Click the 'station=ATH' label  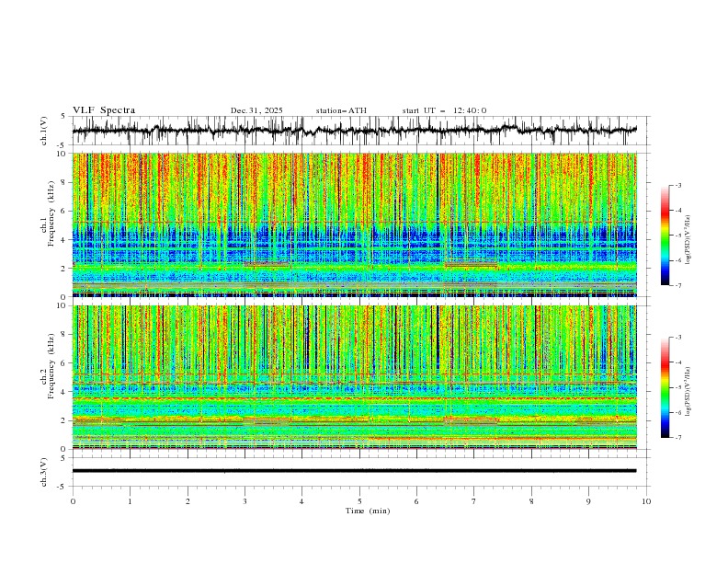[x=341, y=110]
